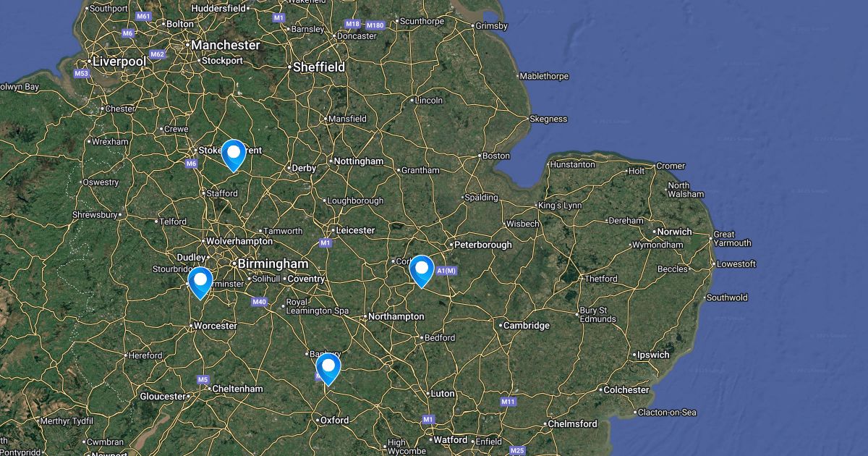Click the Peterborough label
This screenshot has width=868, height=456.
pos(483,245)
